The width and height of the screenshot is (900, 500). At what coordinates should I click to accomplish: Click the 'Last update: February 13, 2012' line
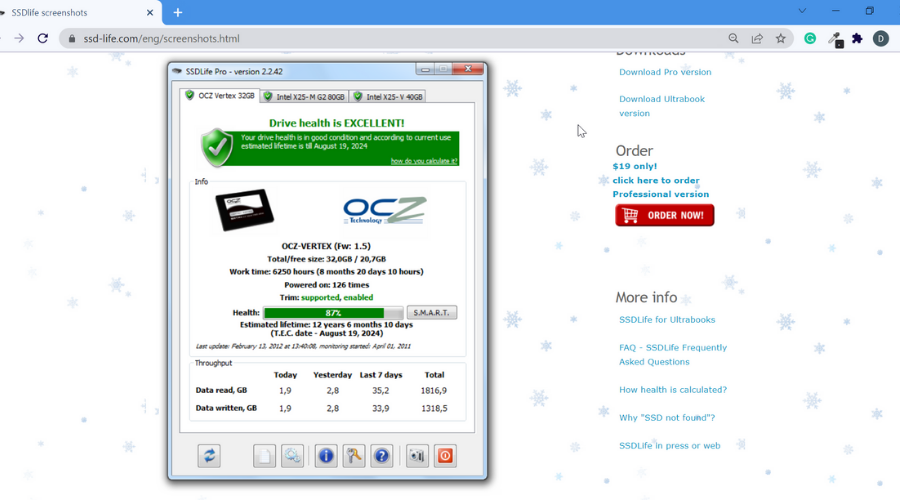[x=303, y=346]
